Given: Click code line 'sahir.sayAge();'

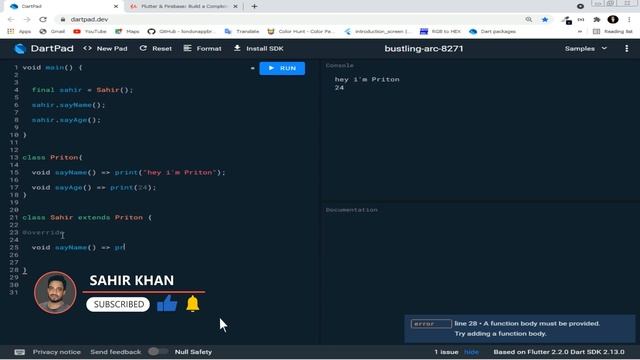Looking at the screenshot, I should (66, 120).
